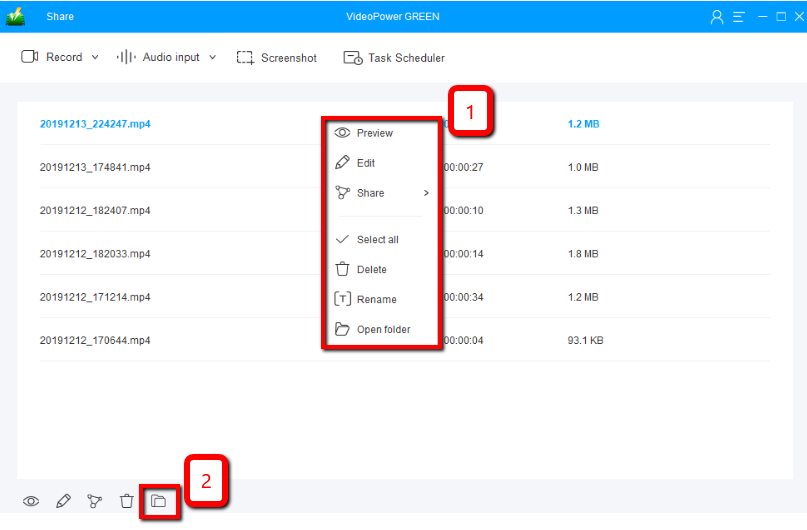Screen dimensions: 807x530
Task: Choose Select all from the context menu
Action: point(377,240)
